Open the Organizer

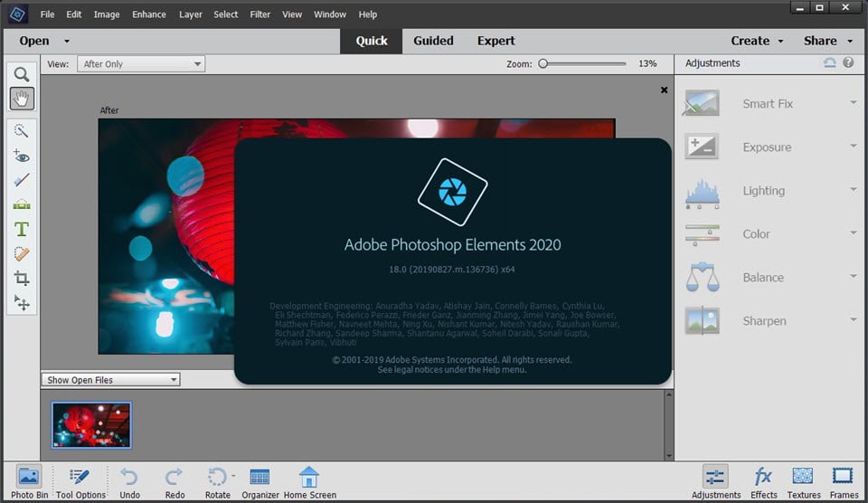click(259, 482)
